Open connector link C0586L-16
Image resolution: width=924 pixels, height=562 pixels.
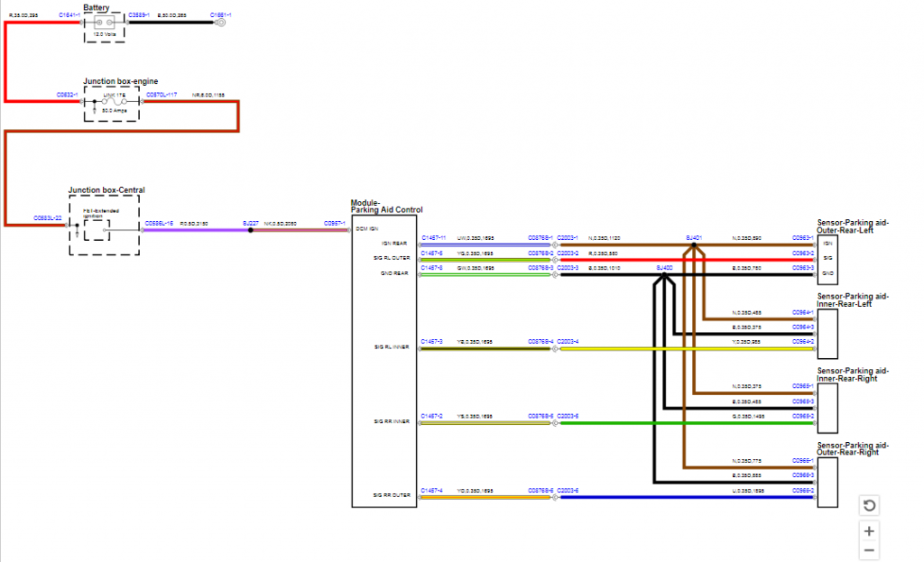click(159, 224)
